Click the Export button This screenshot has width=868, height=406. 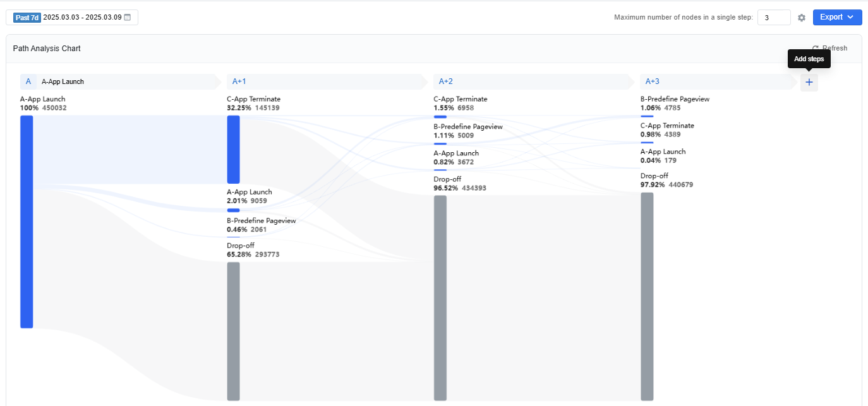tap(837, 17)
